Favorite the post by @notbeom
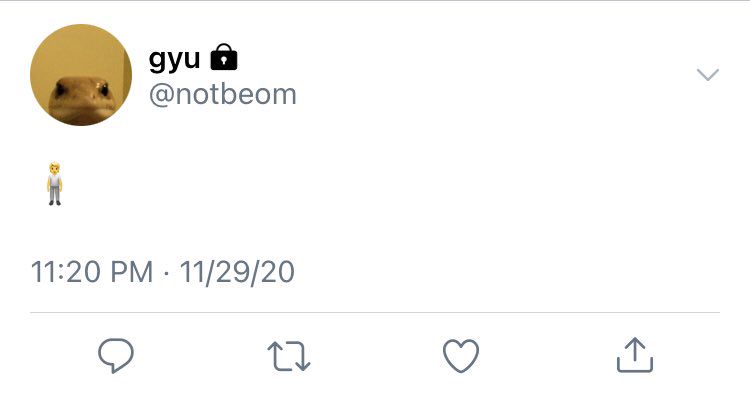Screen dimensions: 750x396 tap(461, 356)
